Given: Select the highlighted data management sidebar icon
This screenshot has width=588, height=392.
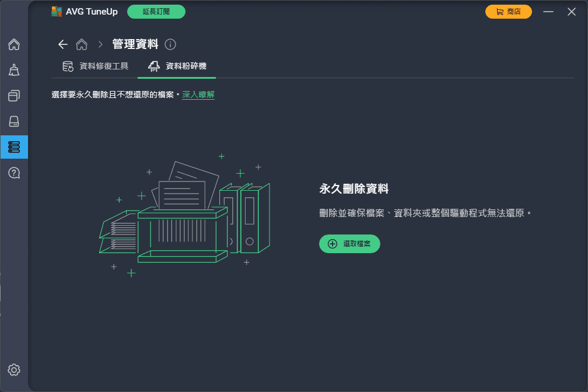Looking at the screenshot, I should 14,147.
